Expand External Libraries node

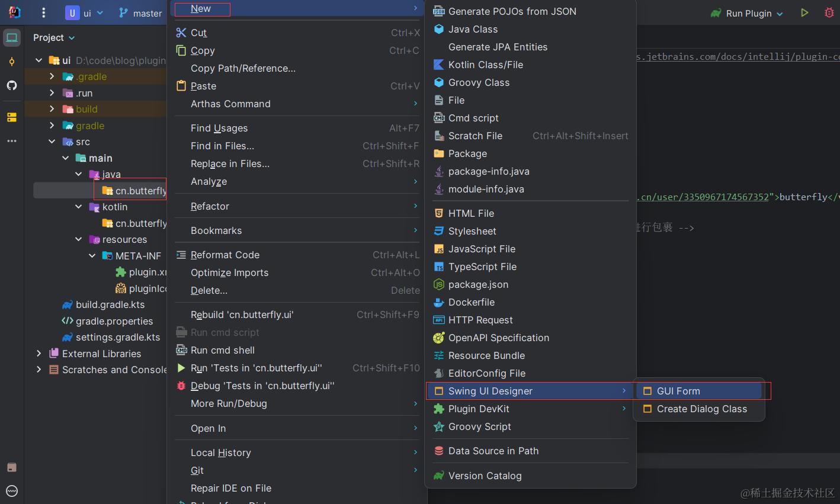(x=39, y=354)
